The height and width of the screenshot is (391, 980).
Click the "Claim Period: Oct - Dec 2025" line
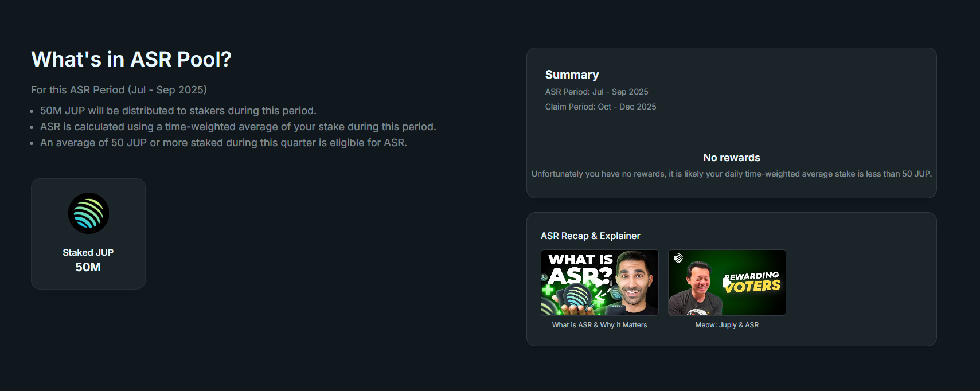tap(600, 107)
